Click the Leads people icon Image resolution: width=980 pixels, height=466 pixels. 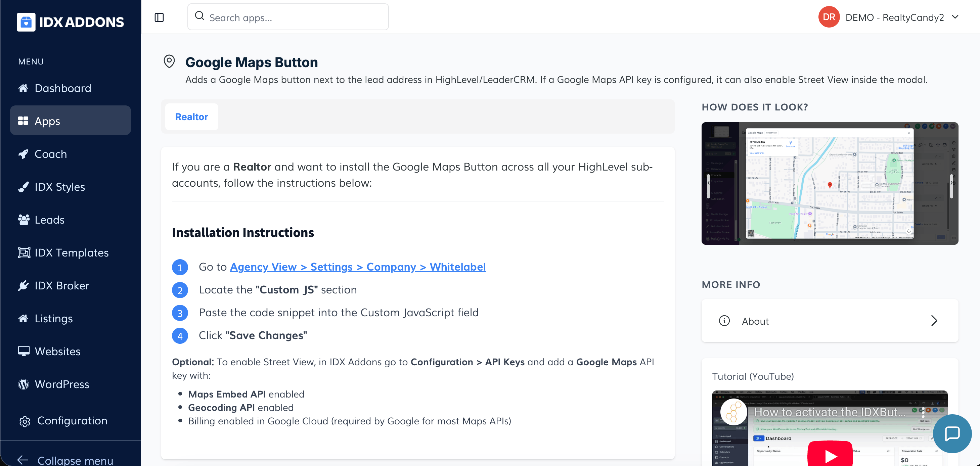click(24, 220)
